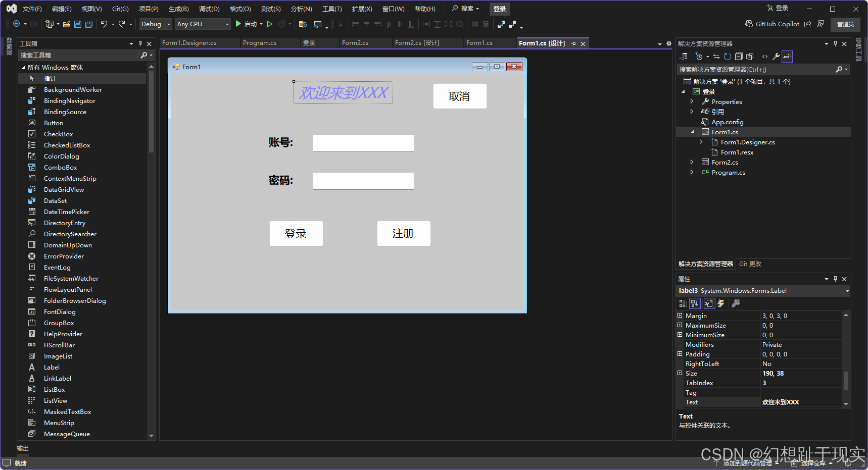Image resolution: width=868 pixels, height=470 pixels.
Task: Open the 调试(D) menu
Action: click(209, 9)
